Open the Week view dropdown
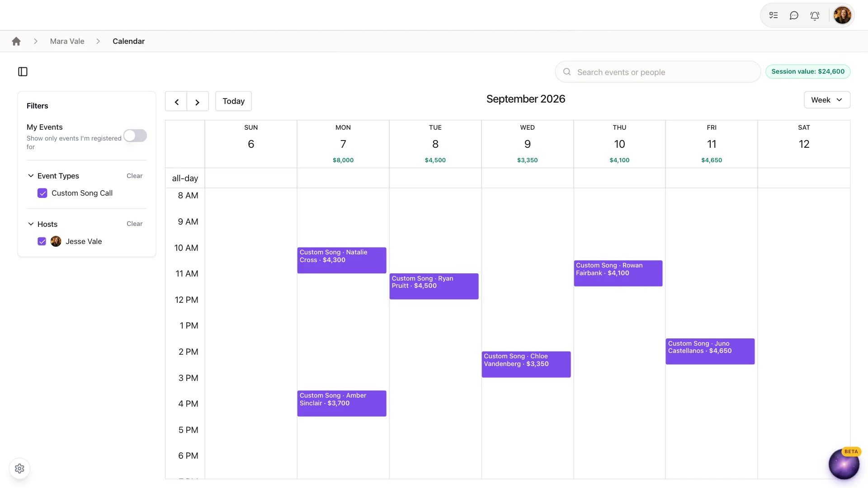 [827, 100]
